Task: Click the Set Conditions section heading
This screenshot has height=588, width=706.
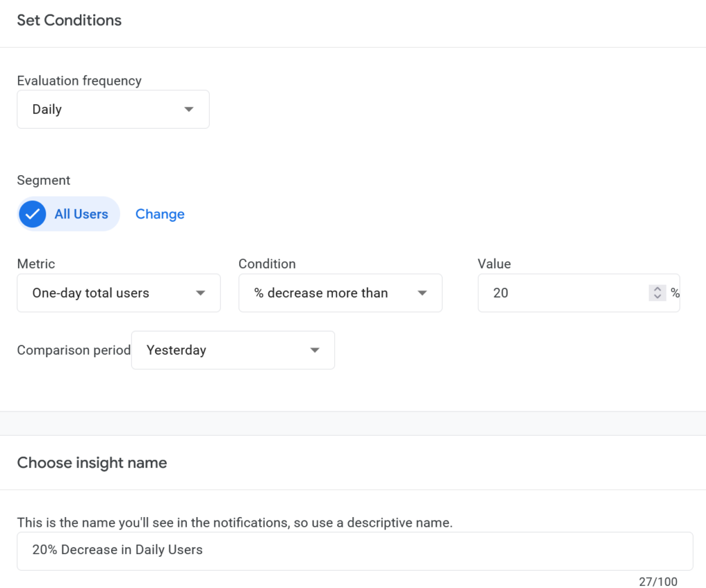Action: pyautogui.click(x=69, y=20)
